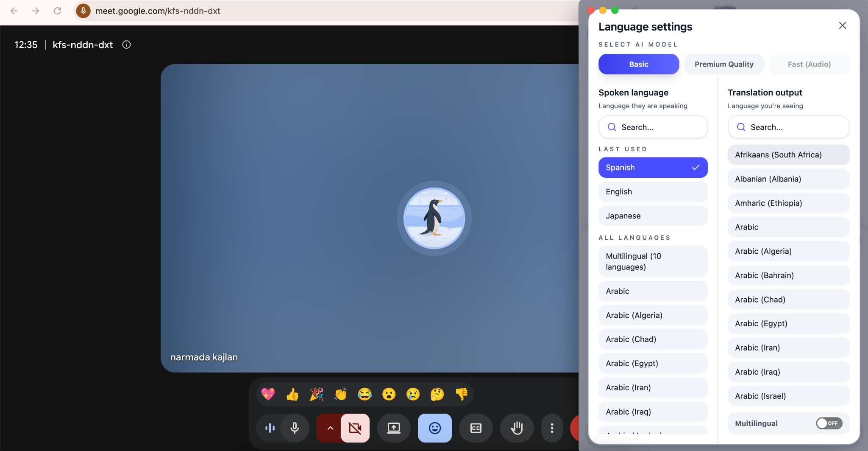Send the sparkling heart reaction
The height and width of the screenshot is (451, 868).
coord(268,394)
